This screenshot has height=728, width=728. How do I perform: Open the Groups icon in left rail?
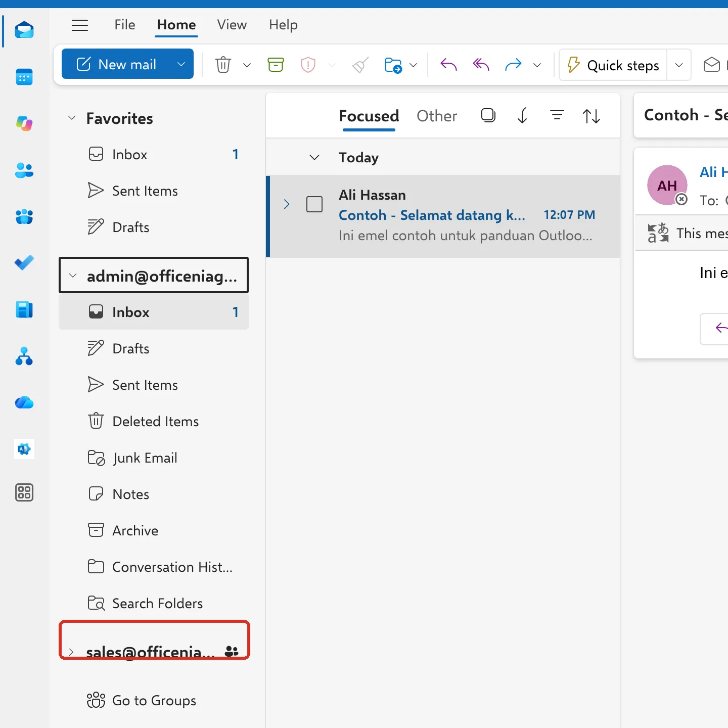pyautogui.click(x=24, y=216)
